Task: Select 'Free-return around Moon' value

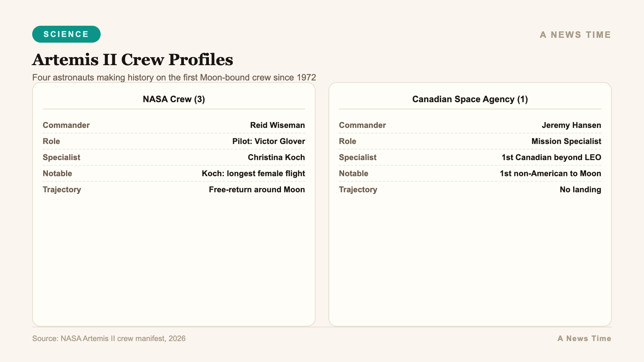Action: [257, 189]
